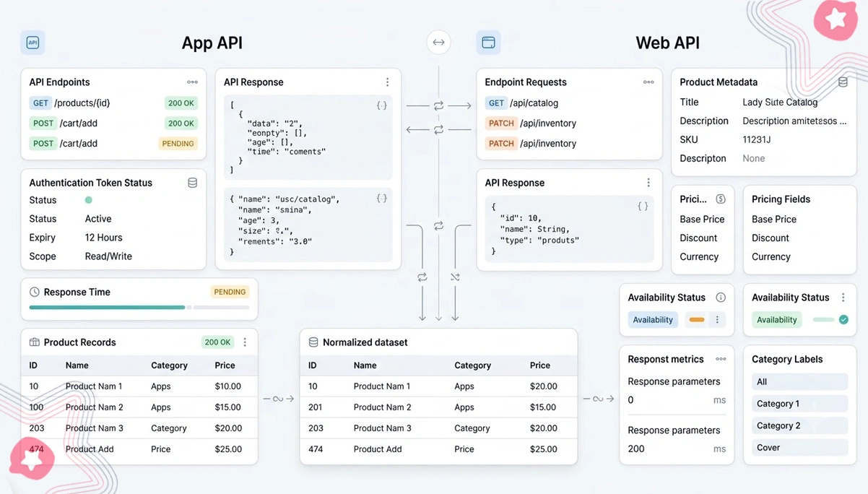Click the blue Availability tag
The height and width of the screenshot is (494, 868).
[x=653, y=320]
